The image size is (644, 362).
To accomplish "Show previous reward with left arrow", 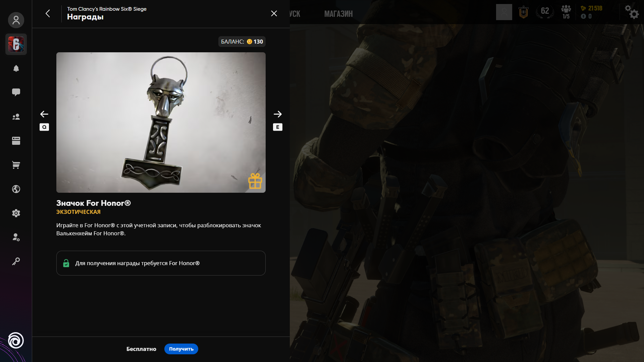I will pyautogui.click(x=44, y=114).
